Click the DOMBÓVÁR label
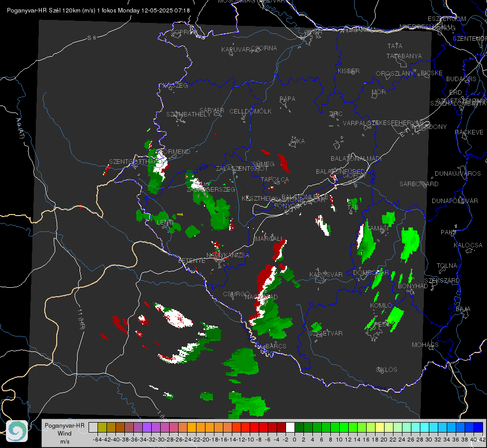The height and width of the screenshot is (448, 487). click(x=371, y=273)
